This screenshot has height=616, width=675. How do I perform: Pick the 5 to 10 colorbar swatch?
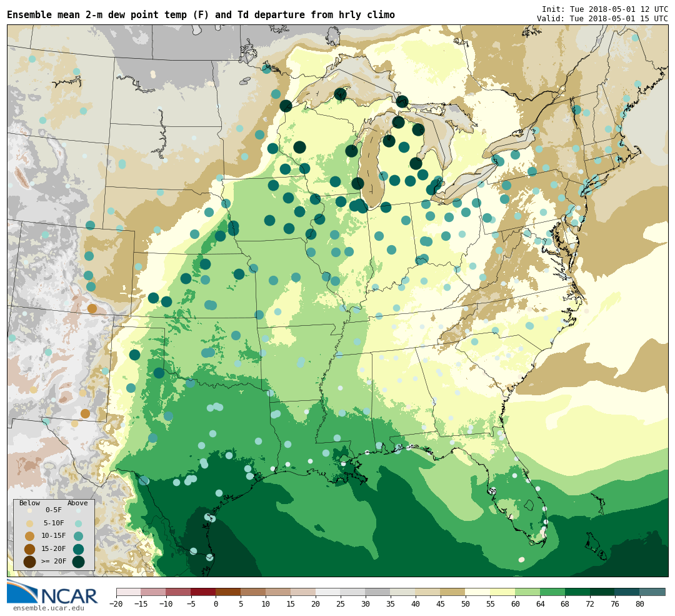(x=254, y=592)
